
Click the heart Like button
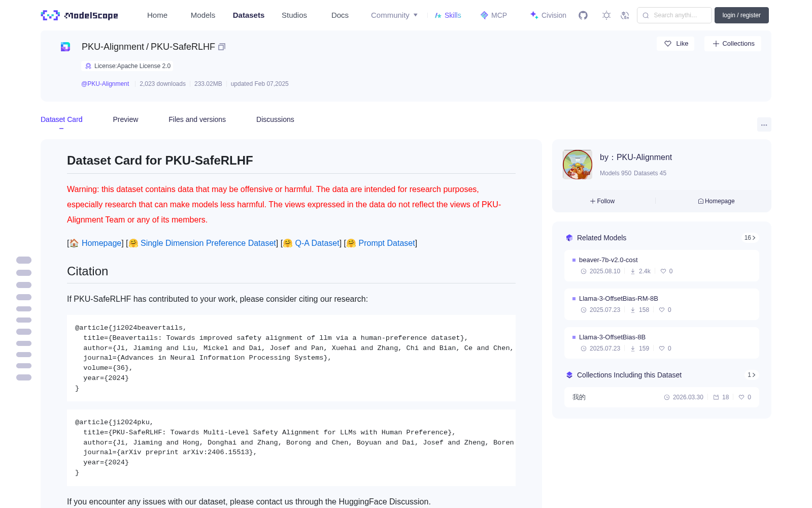676,44
